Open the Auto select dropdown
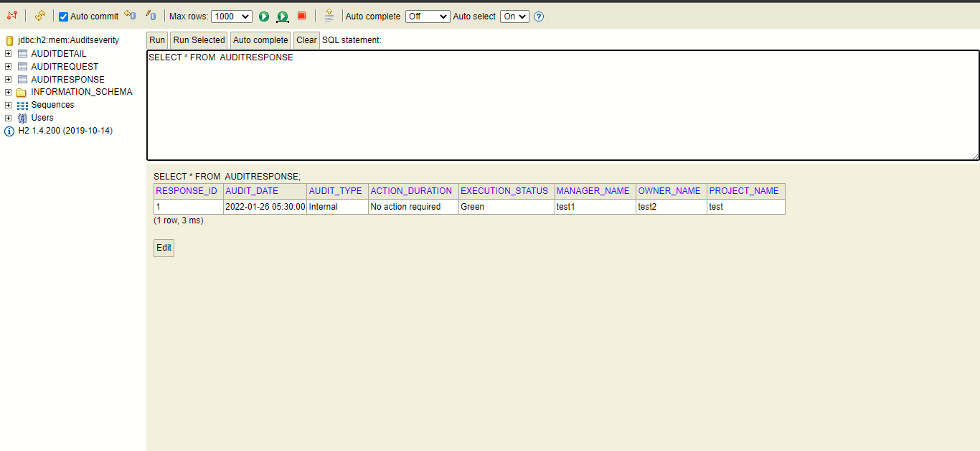This screenshot has width=980, height=451. coord(514,16)
